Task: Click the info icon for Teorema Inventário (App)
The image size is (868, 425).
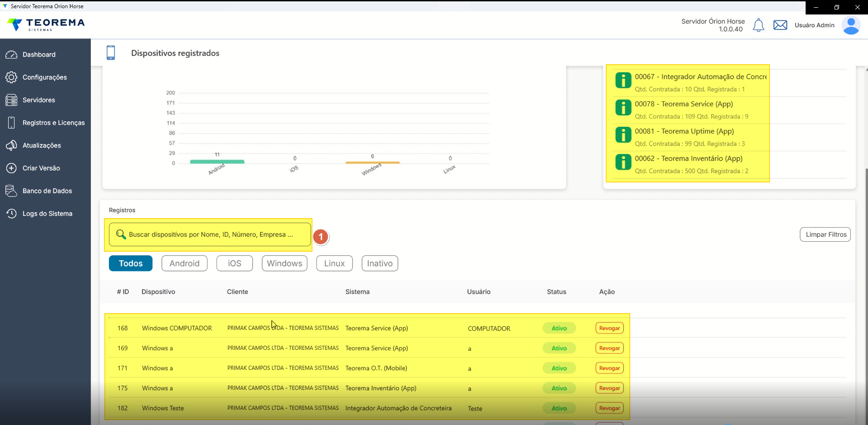Action: coord(623,162)
